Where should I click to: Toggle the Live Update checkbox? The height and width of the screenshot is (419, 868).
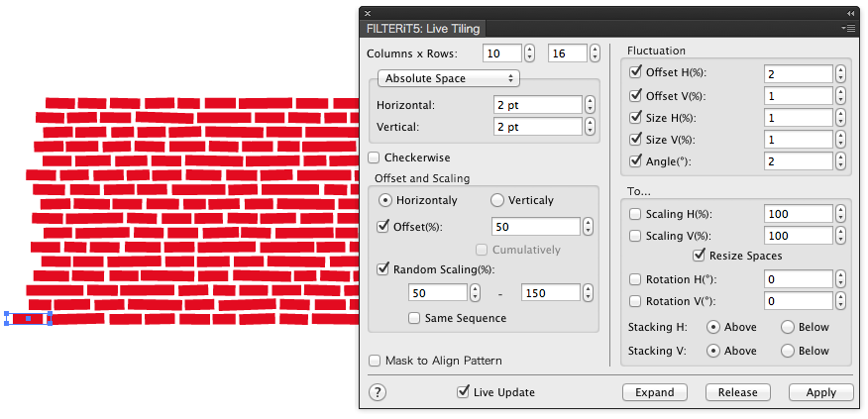463,392
